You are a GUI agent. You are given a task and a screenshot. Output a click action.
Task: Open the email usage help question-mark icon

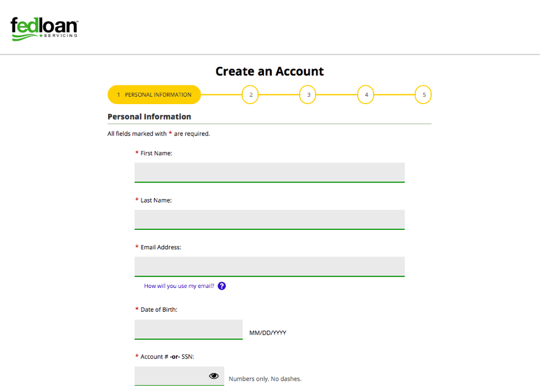[222, 286]
